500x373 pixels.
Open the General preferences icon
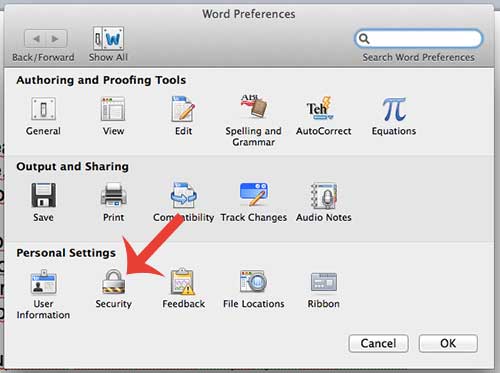43,109
